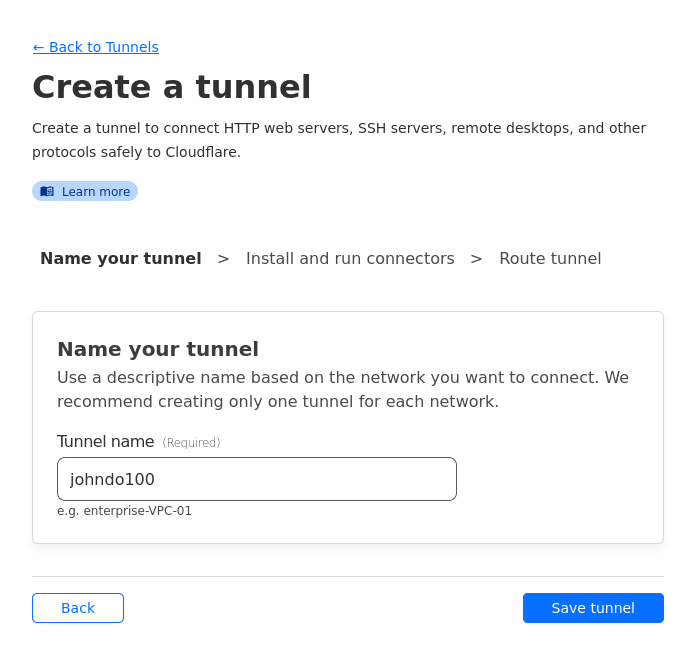Click the enterprise-VPC-01 example hint text
The image size is (696, 655).
124,511
